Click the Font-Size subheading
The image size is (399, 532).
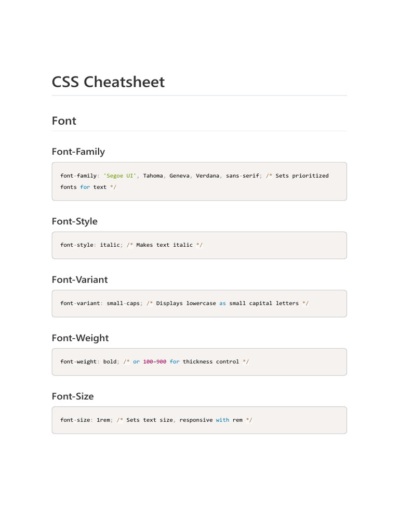point(73,396)
